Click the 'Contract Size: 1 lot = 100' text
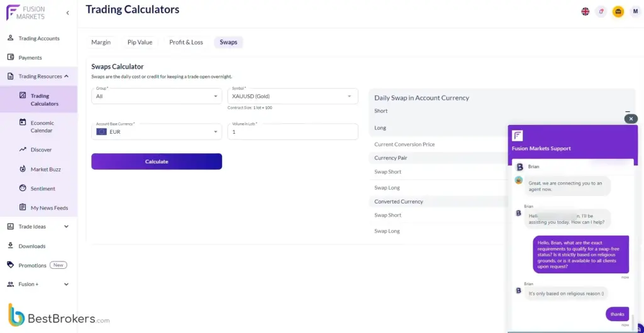 [249, 108]
